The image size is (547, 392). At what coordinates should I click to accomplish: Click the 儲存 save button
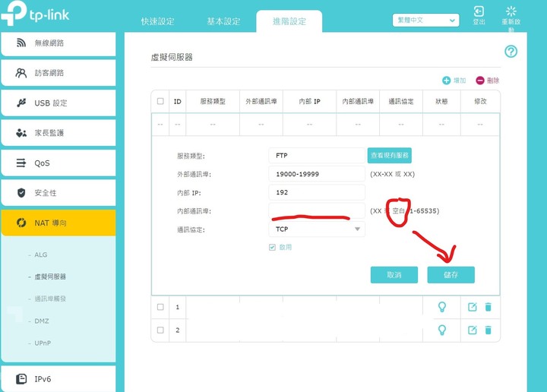tap(451, 275)
